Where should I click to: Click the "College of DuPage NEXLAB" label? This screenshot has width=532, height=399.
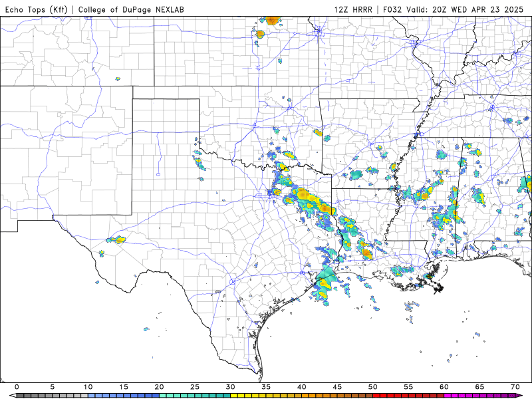pos(131,9)
